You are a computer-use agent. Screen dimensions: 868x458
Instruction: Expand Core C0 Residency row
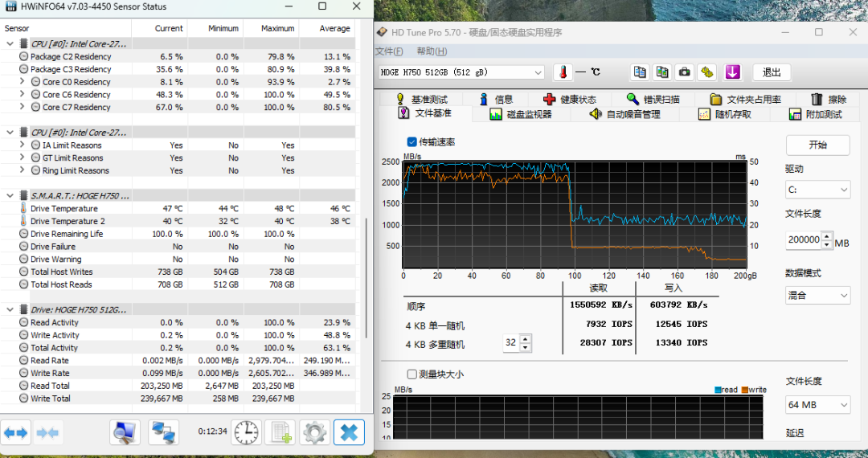click(x=23, y=81)
